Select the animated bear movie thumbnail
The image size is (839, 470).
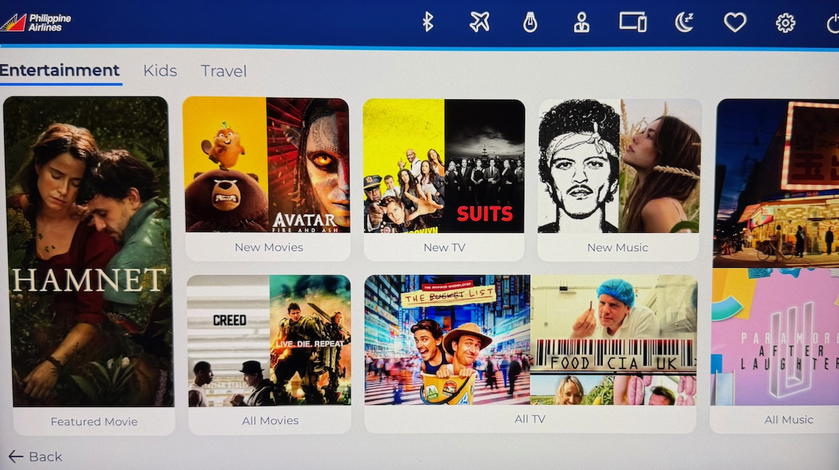pos(225,165)
